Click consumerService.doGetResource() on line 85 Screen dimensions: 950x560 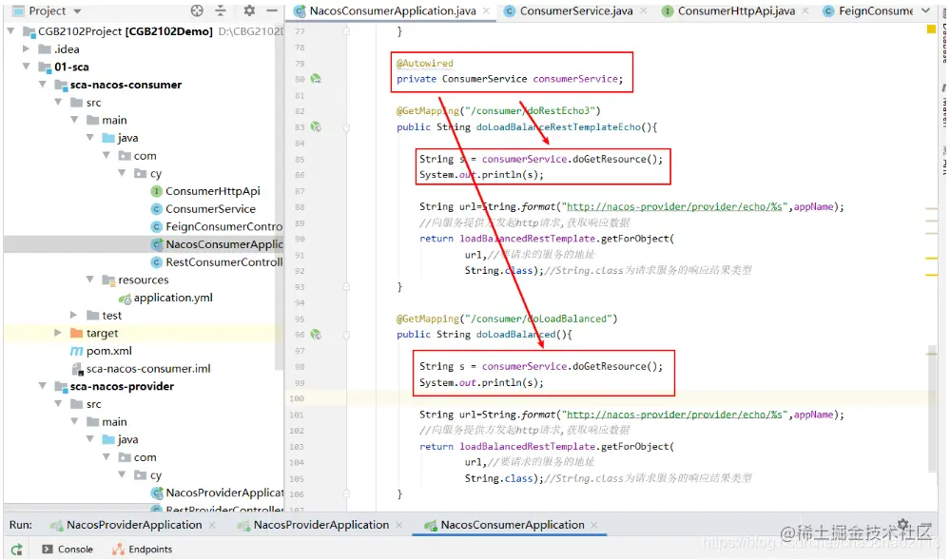[572, 159]
